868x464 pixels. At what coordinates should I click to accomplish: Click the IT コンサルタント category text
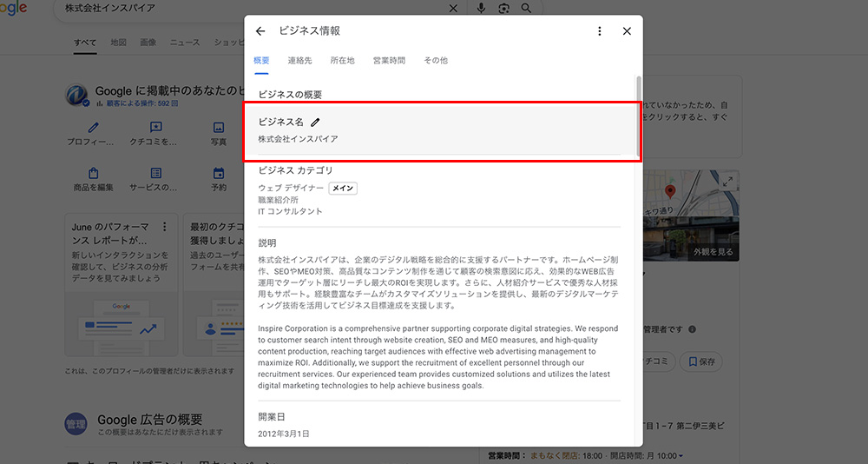click(x=290, y=211)
